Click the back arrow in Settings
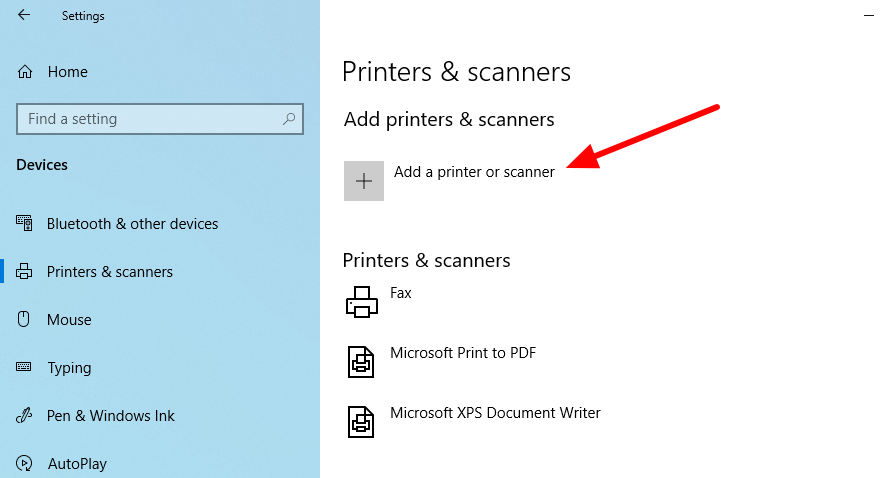This screenshot has width=883, height=478. point(24,15)
